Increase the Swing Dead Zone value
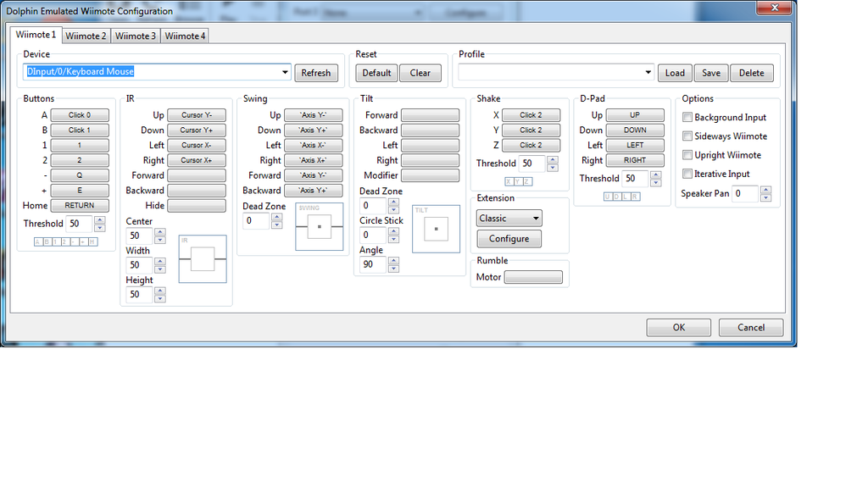 tap(277, 218)
